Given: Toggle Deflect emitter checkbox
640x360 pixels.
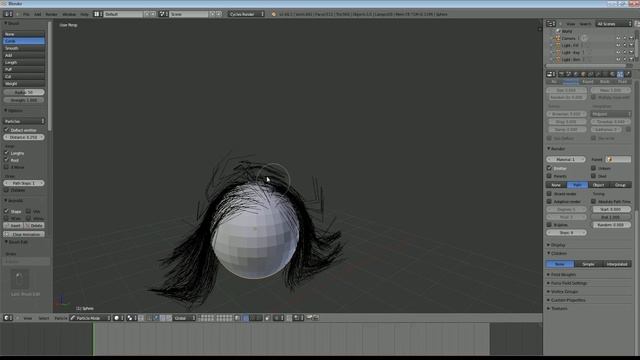Looking at the screenshot, I should pyautogui.click(x=7, y=130).
